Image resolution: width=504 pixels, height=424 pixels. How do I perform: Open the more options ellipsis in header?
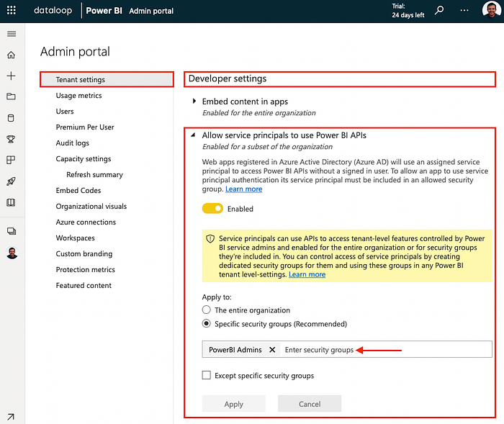[464, 10]
